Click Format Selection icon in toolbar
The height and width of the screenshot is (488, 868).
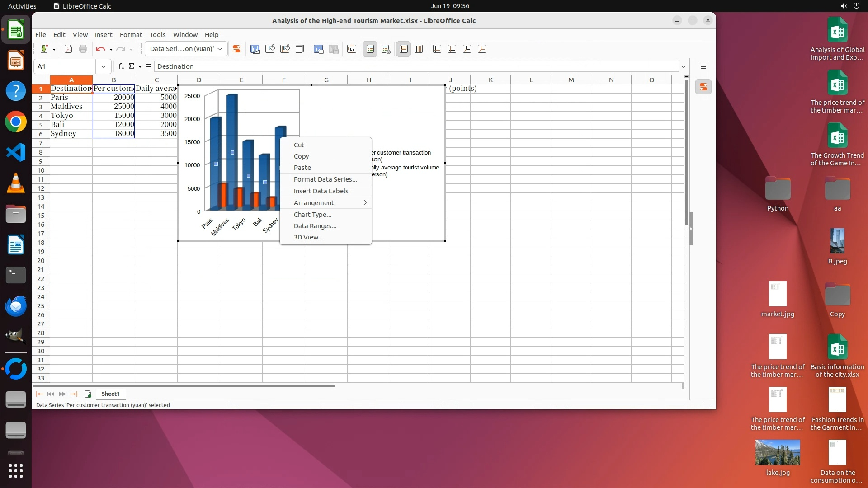click(236, 49)
